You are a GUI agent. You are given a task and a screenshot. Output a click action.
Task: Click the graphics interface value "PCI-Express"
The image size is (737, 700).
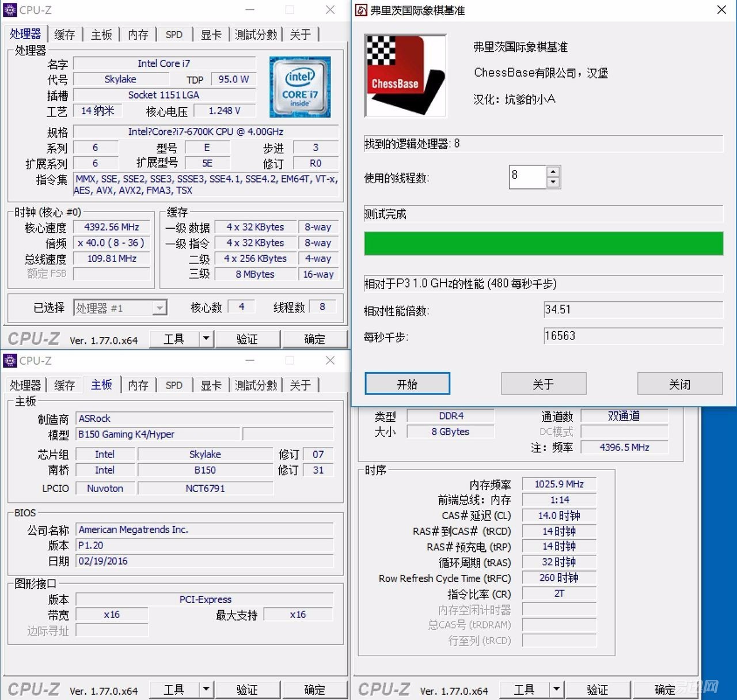pos(204,599)
